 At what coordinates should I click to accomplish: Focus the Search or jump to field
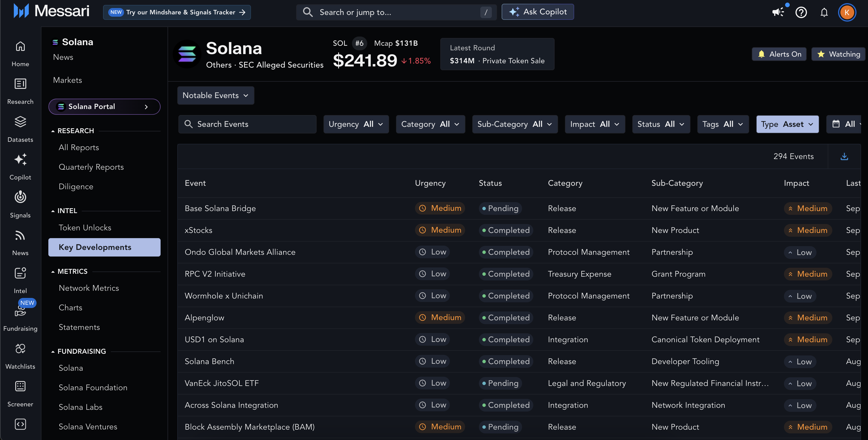coord(396,12)
